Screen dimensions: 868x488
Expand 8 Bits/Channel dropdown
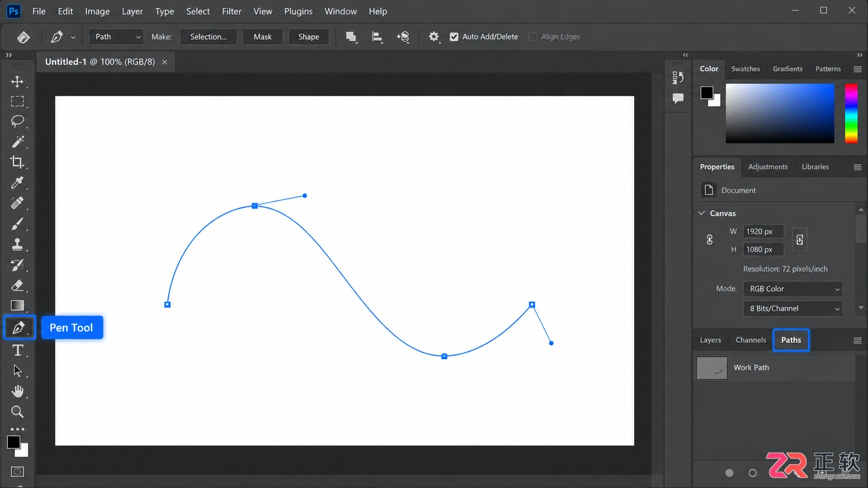tap(793, 308)
